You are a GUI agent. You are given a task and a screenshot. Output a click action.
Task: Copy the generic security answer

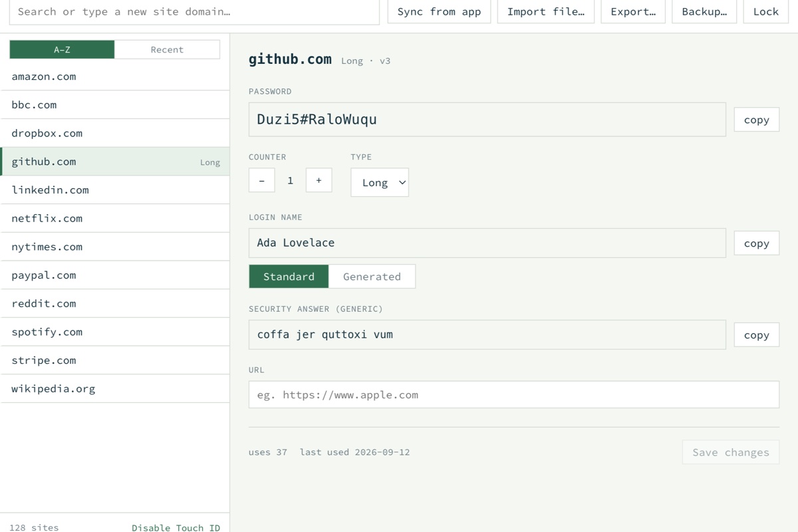pos(757,335)
